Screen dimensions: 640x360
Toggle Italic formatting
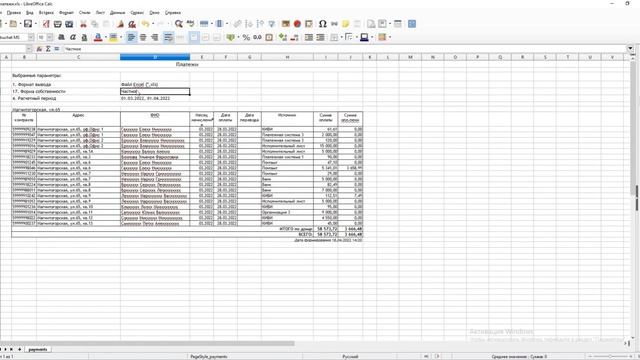(73, 37)
